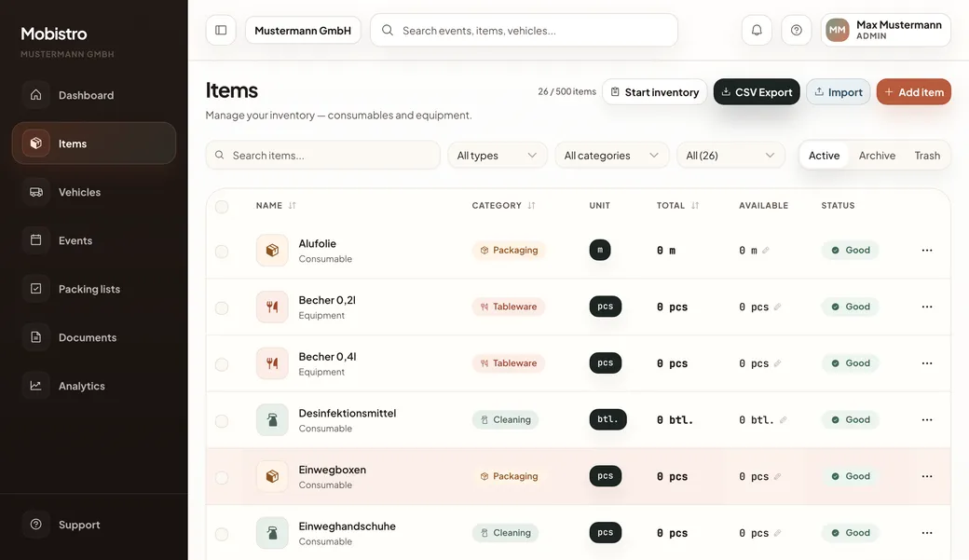Viewport: 969px width, 560px height.
Task: Select the Desinfektionsmittel row checkbox
Action: (x=221, y=421)
